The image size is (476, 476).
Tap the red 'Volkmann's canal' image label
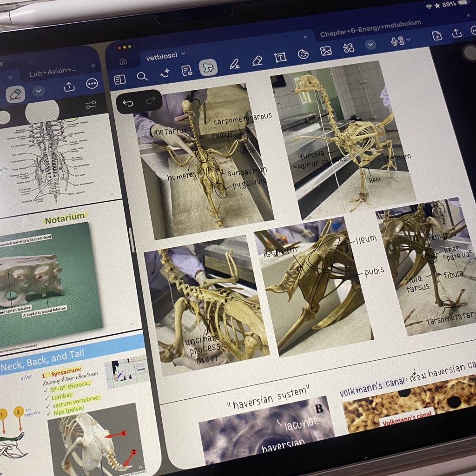[x=407, y=418]
